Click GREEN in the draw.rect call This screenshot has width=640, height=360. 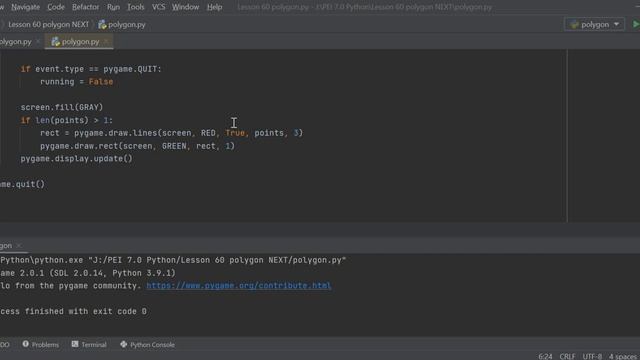[174, 146]
